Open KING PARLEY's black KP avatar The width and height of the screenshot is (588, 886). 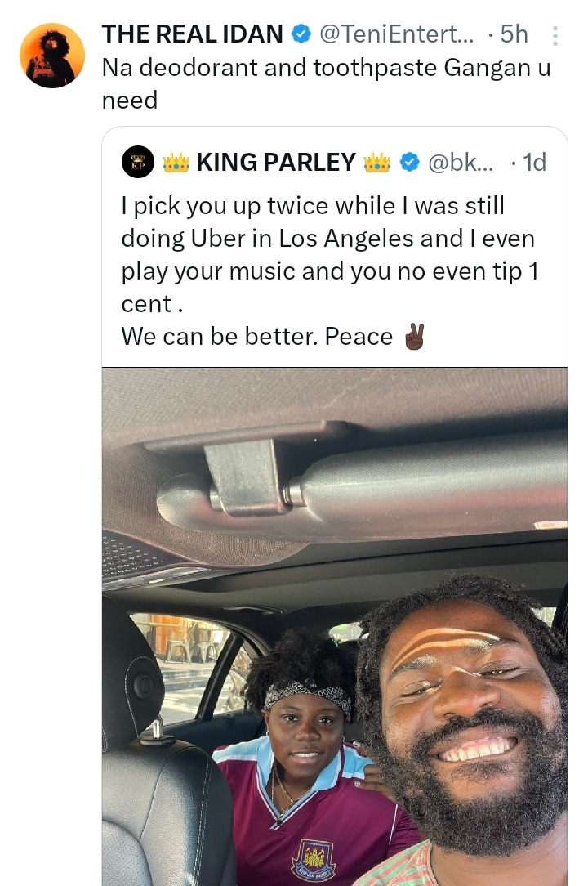(138, 162)
